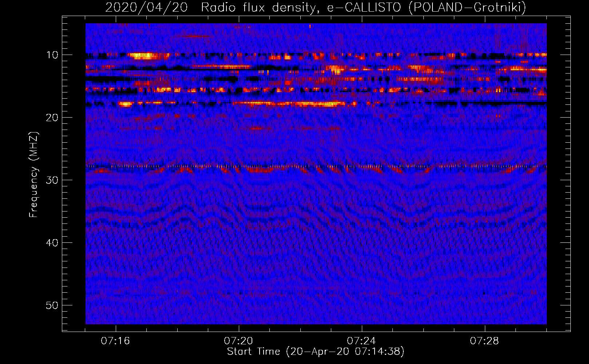This screenshot has height=364, width=589.
Task: Select the 07:24 time tick label
Action: (361, 341)
